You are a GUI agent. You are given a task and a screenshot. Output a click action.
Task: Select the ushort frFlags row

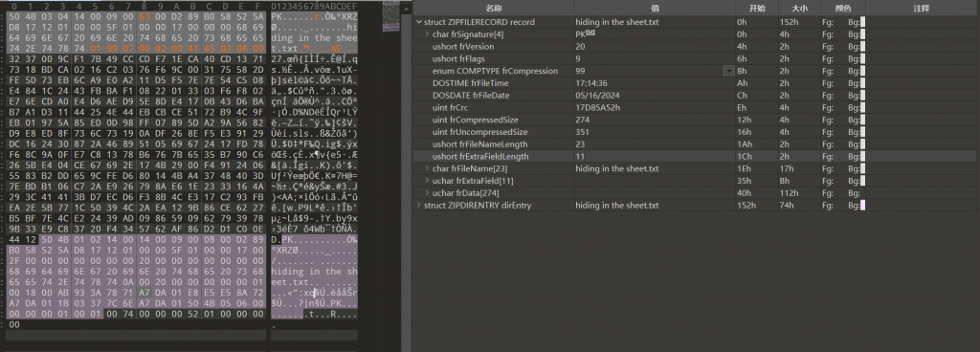click(x=695, y=58)
